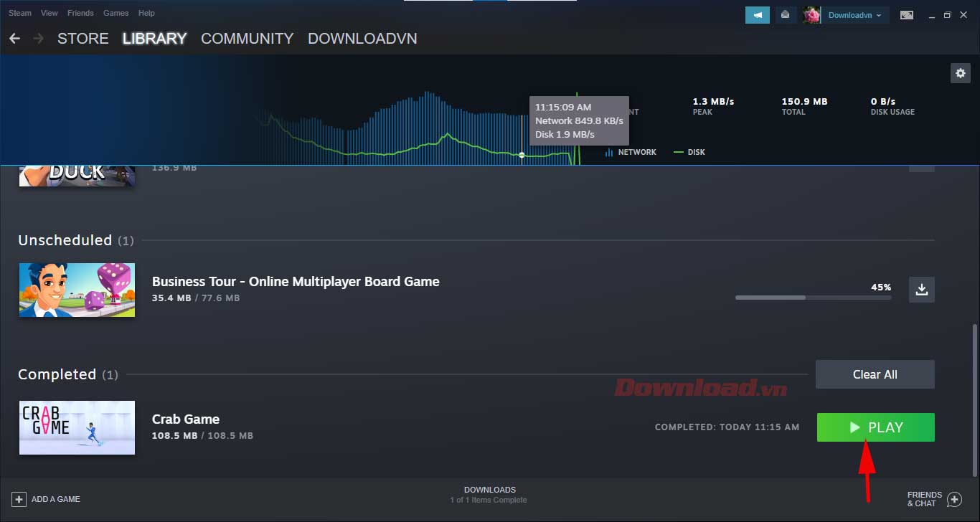Click the Unscheduled section header
The width and height of the screenshot is (980, 522).
pos(76,240)
